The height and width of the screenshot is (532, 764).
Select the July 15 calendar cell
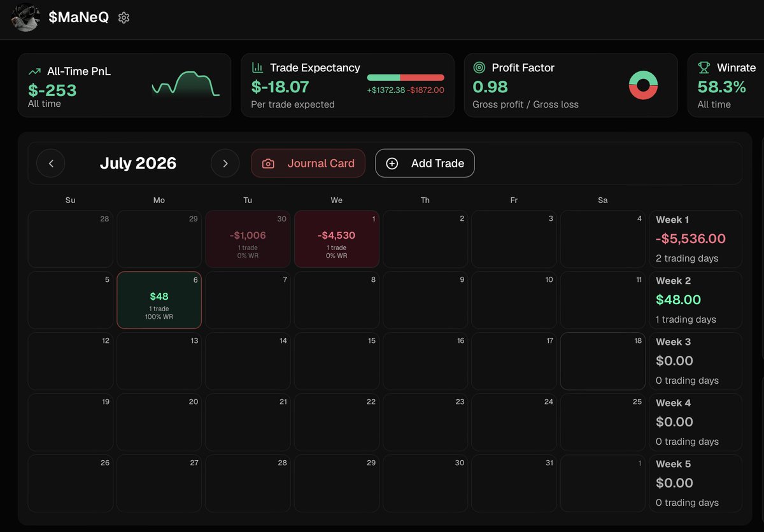coord(337,361)
